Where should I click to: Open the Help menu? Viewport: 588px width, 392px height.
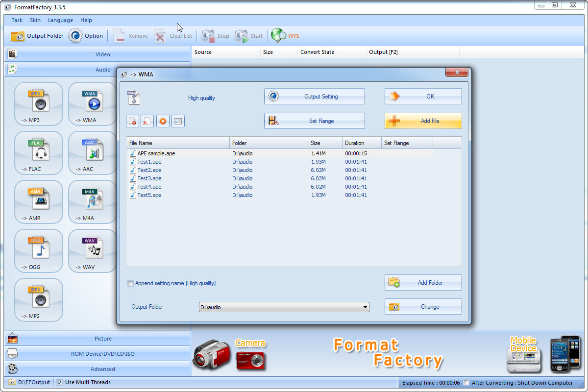click(x=86, y=20)
